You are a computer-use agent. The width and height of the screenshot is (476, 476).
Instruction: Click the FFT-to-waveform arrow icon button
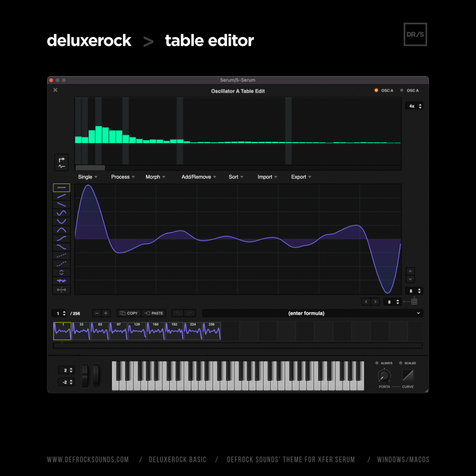62,163
